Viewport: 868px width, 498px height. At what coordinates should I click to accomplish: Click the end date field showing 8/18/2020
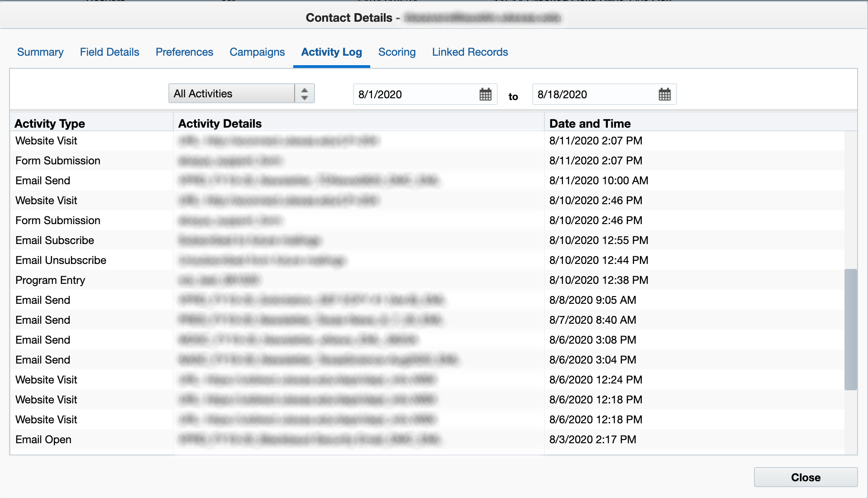pyautogui.click(x=588, y=94)
